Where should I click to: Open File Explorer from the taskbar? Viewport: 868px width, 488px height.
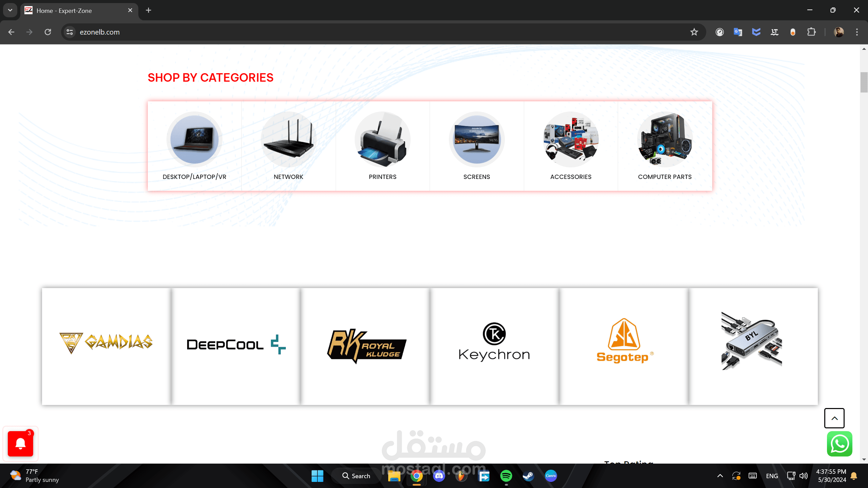394,476
